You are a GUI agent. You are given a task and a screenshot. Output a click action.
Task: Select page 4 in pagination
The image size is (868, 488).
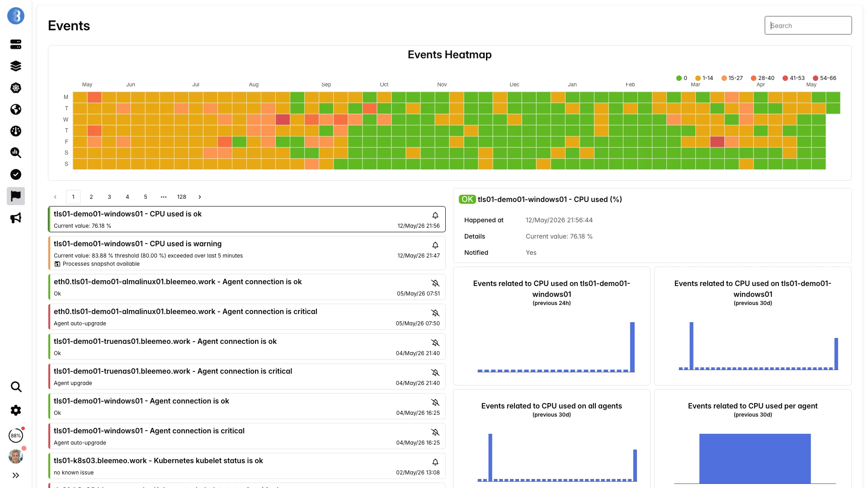point(127,197)
